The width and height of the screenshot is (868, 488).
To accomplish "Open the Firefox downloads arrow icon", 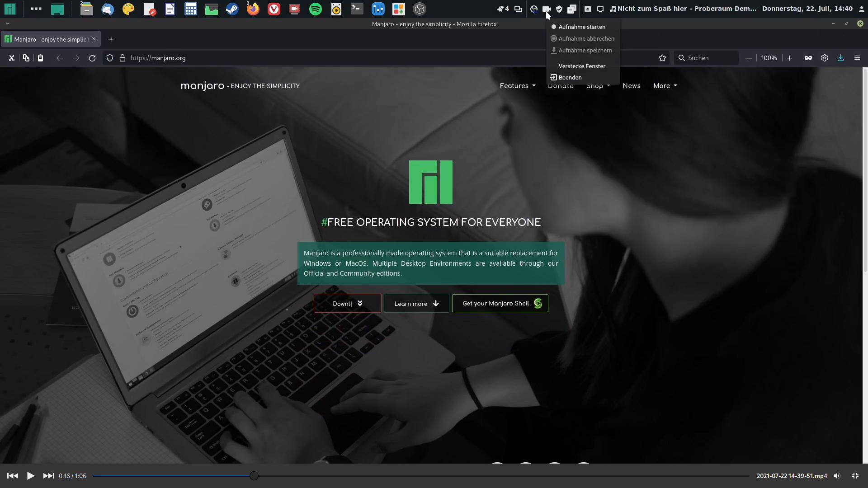I will 840,58.
